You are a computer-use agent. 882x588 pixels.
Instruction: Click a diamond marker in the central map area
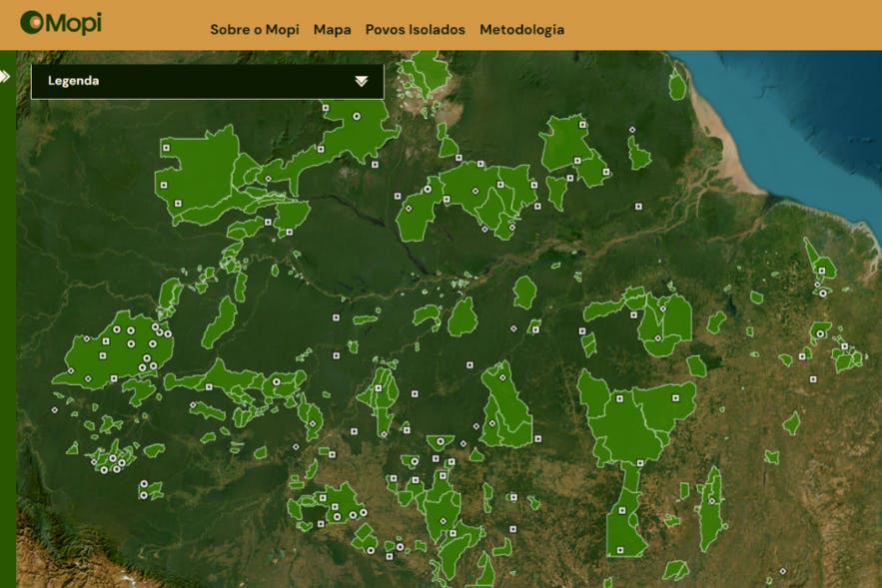474,426
